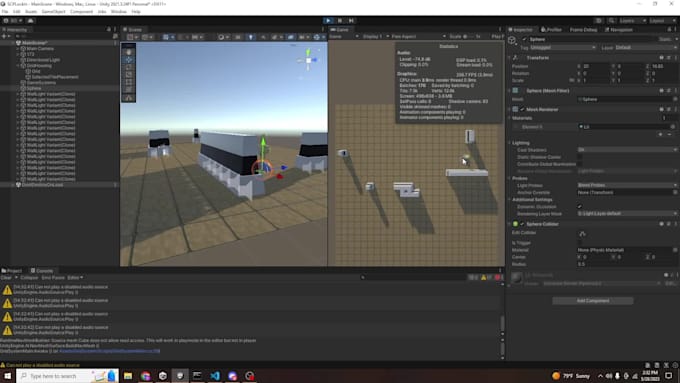The width and height of the screenshot is (680, 383).
Task: Toggle scene lighting lightbulb icon
Action: (251, 37)
